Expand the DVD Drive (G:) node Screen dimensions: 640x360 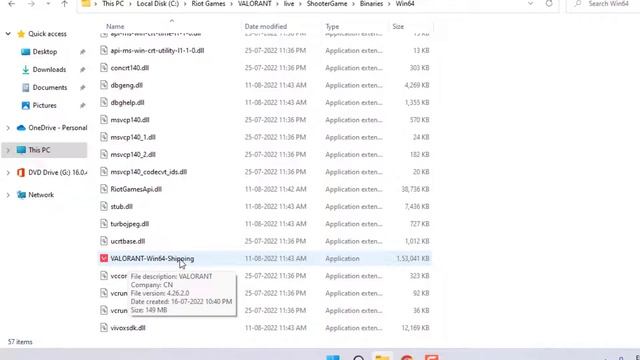tap(8, 173)
